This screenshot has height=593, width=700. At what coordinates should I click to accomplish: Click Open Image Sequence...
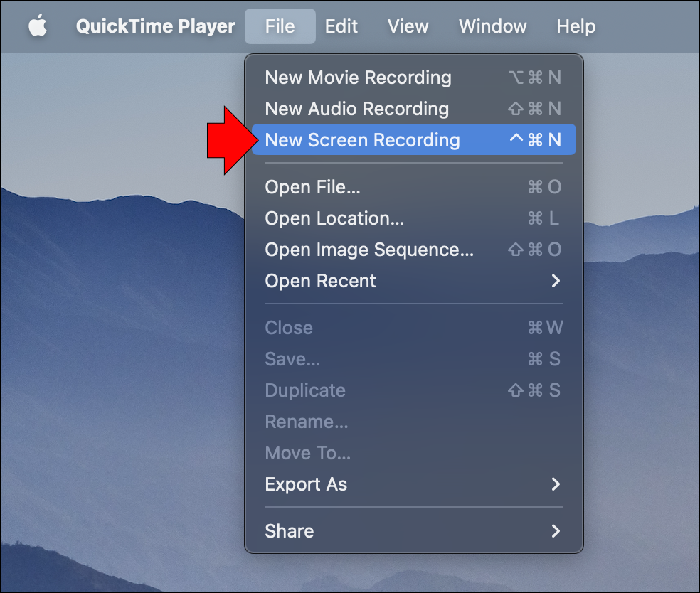[368, 250]
